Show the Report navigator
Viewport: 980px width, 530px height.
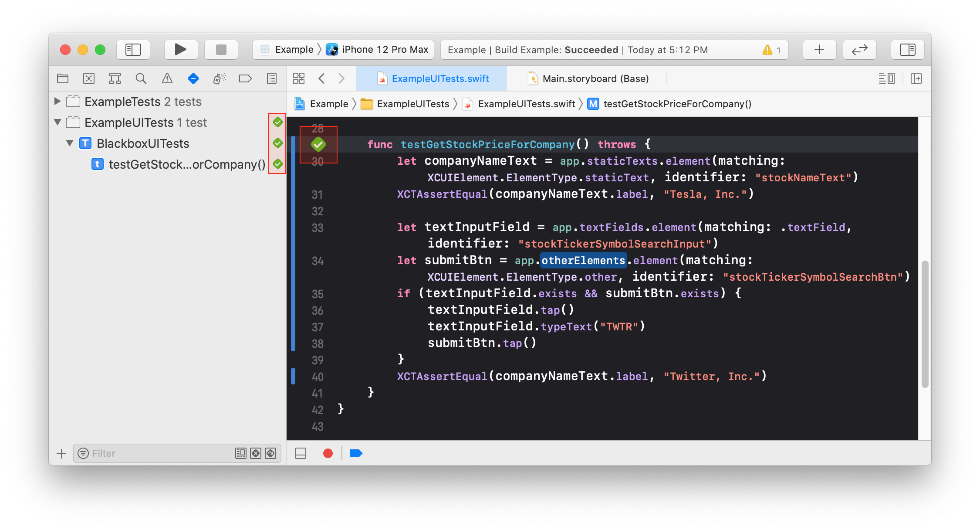[x=272, y=78]
